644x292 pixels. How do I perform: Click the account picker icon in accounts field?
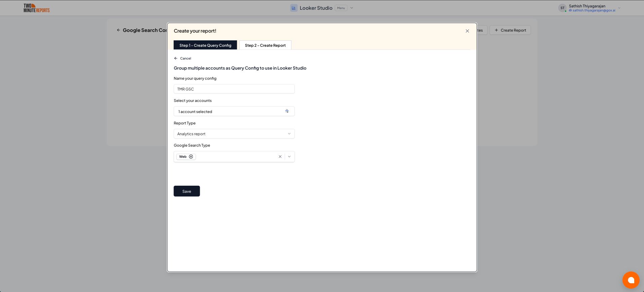[287, 111]
